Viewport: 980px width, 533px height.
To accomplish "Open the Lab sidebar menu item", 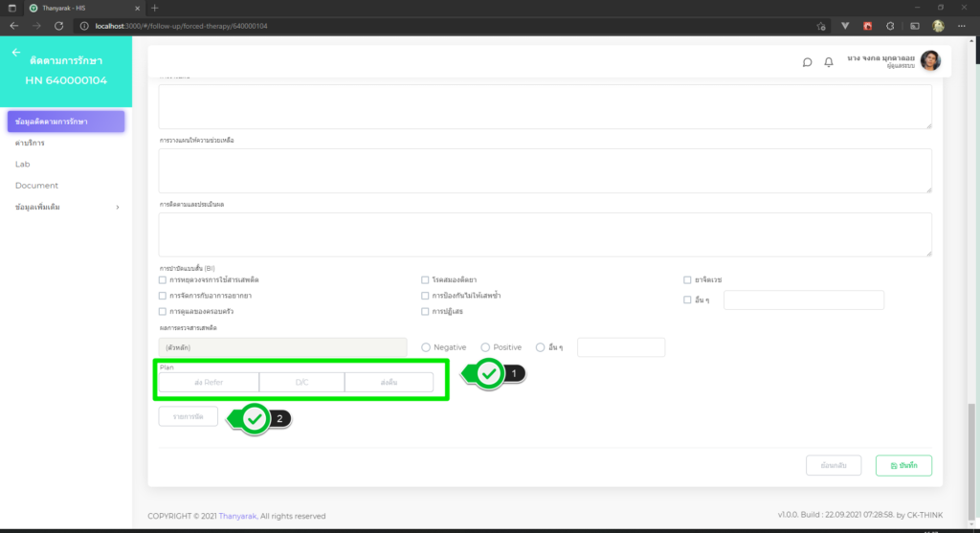I will click(23, 164).
